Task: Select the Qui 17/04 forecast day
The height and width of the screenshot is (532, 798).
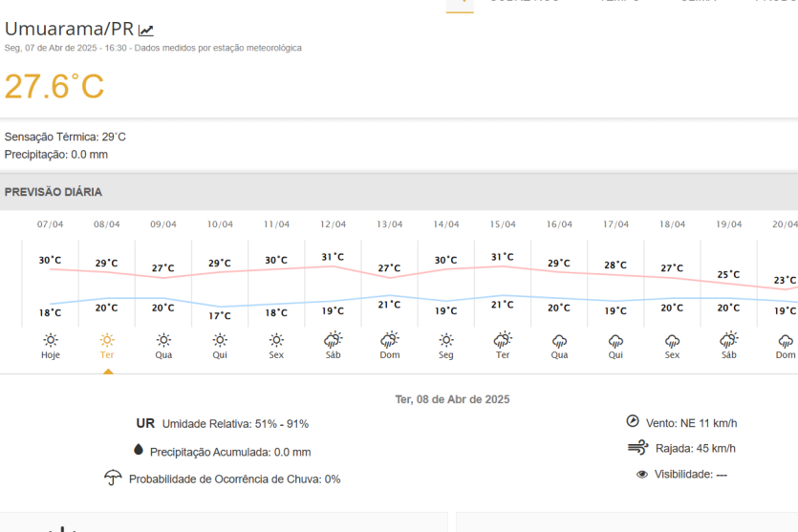Action: click(615, 354)
